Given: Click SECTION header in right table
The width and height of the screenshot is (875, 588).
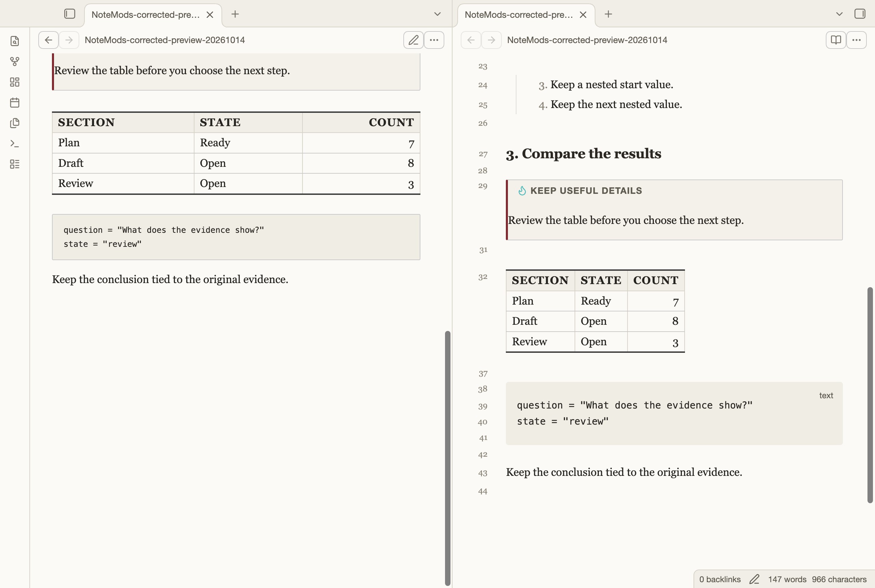Looking at the screenshot, I should click(x=540, y=280).
